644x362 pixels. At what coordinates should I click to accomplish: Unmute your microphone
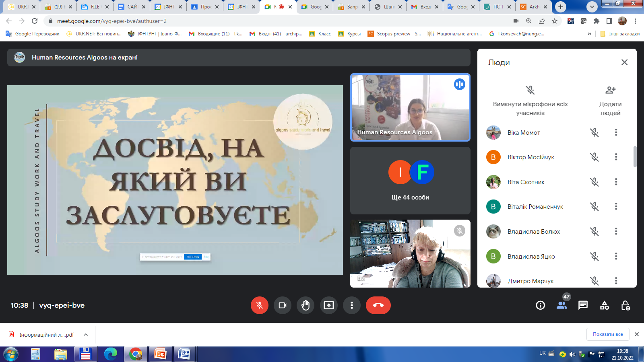[x=260, y=305]
